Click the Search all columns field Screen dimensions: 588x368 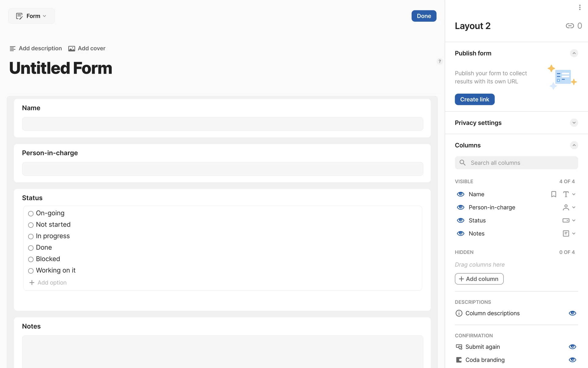(x=516, y=163)
